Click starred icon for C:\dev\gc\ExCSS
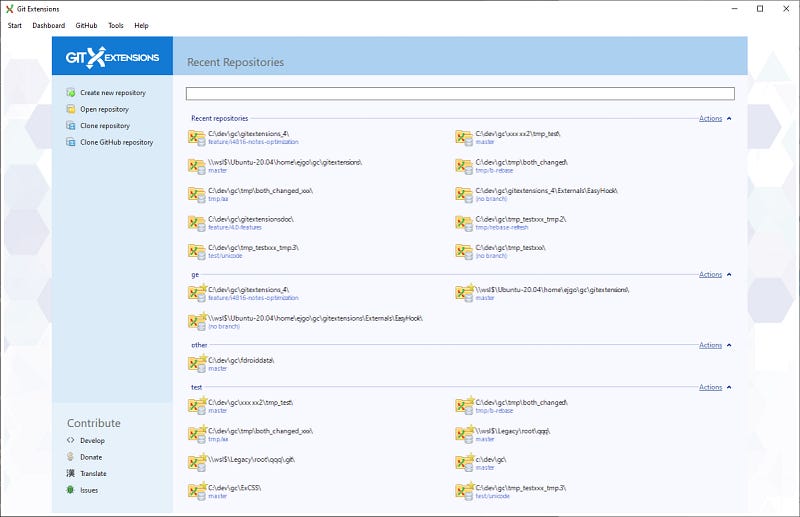 click(x=197, y=491)
